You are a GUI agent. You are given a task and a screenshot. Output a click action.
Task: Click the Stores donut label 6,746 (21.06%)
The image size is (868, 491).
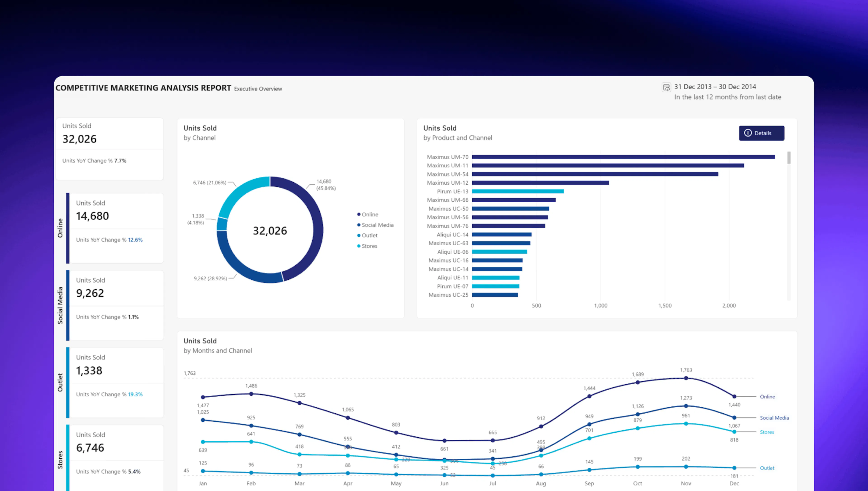pyautogui.click(x=209, y=183)
